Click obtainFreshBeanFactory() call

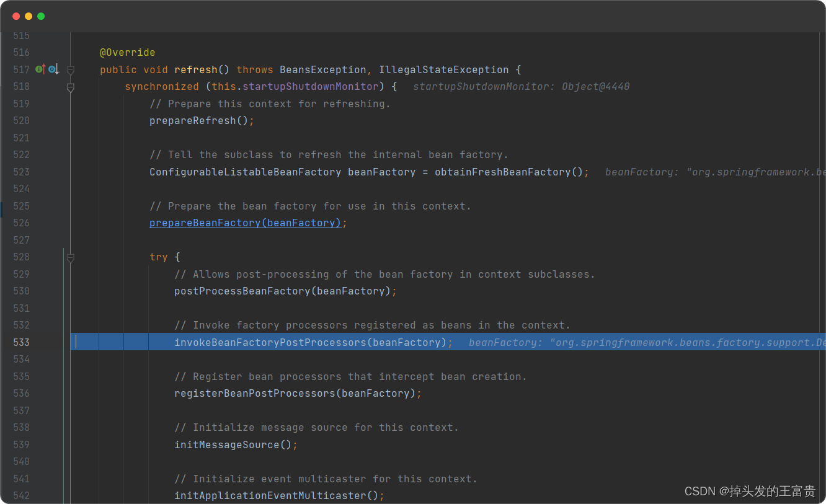(509, 172)
